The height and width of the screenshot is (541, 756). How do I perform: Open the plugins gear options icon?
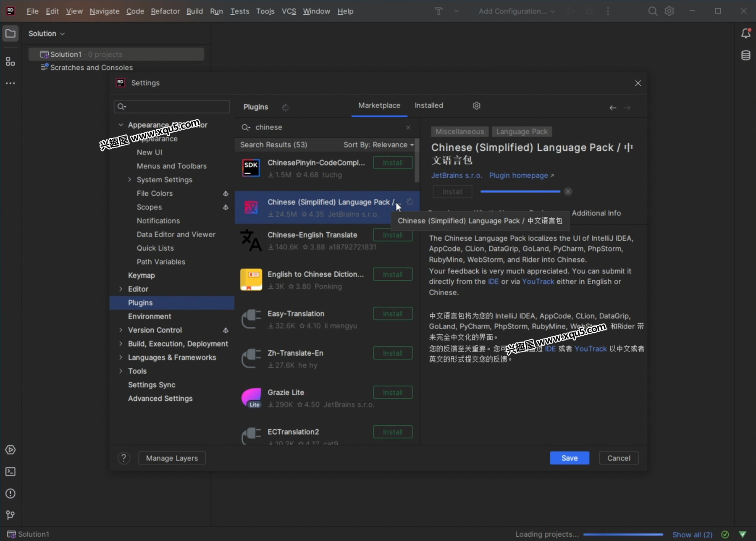476,106
